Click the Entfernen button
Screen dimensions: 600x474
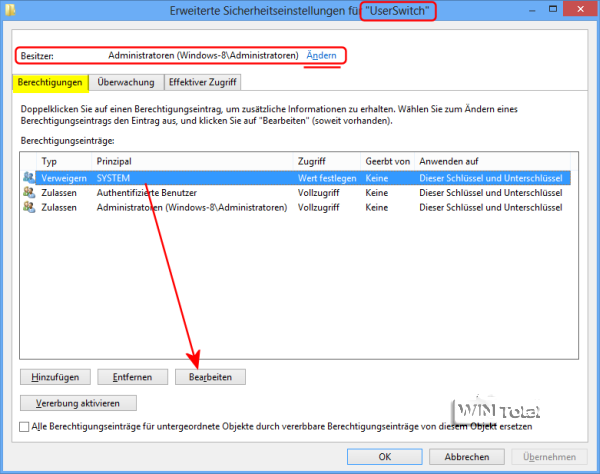(x=132, y=377)
